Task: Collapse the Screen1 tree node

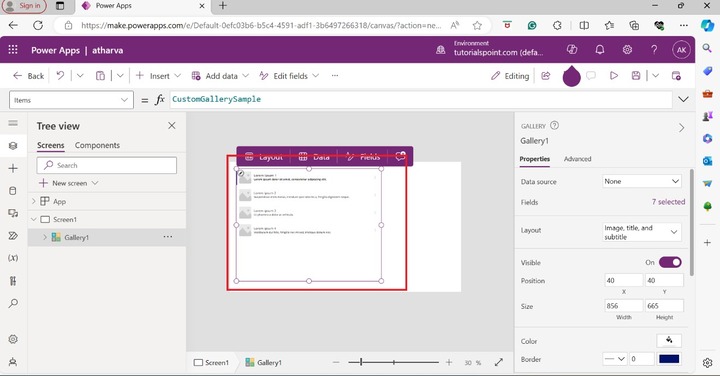Action: click(x=34, y=219)
